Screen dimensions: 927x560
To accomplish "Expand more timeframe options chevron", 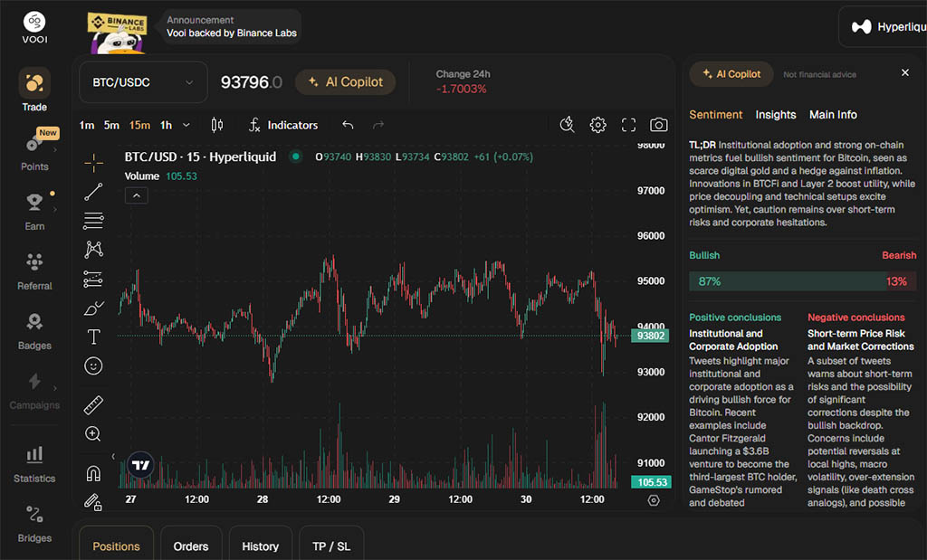I will [186, 125].
